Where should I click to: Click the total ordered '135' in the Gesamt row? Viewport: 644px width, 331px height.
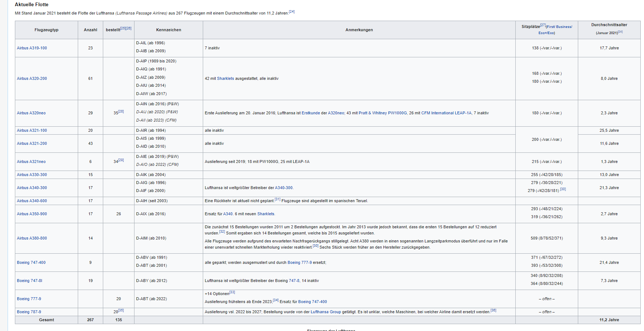click(x=118, y=320)
